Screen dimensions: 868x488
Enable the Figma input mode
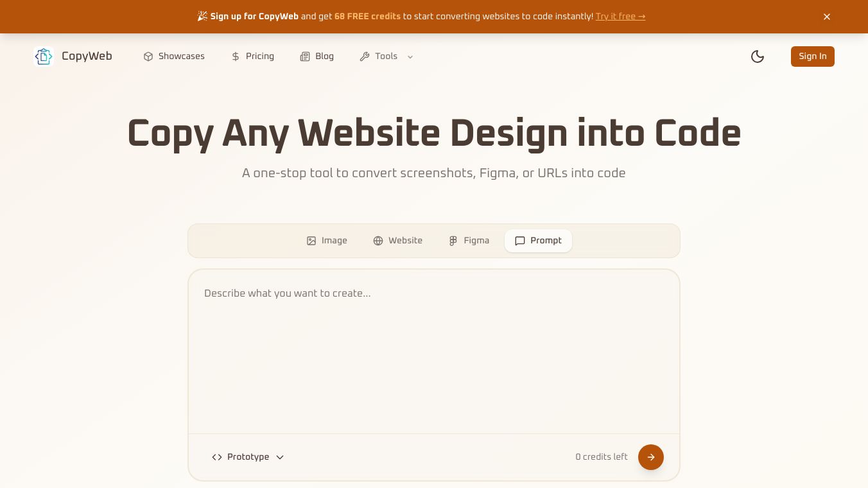coord(468,241)
